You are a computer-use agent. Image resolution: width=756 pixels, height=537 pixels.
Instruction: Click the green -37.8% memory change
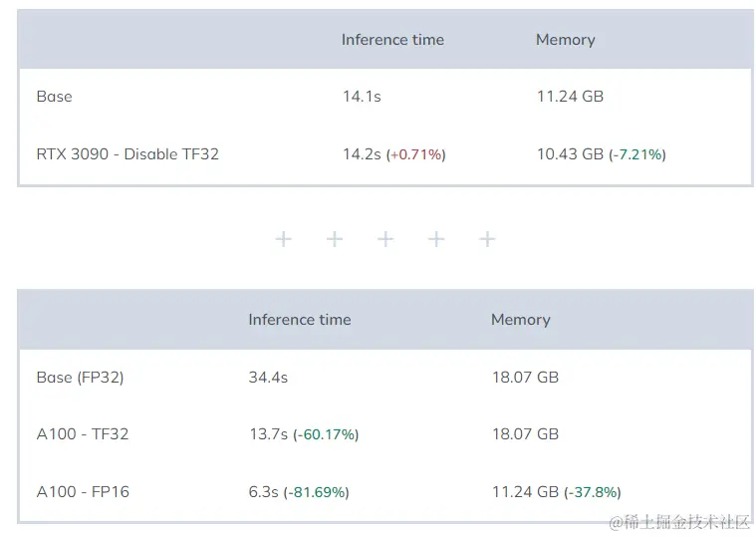click(593, 492)
